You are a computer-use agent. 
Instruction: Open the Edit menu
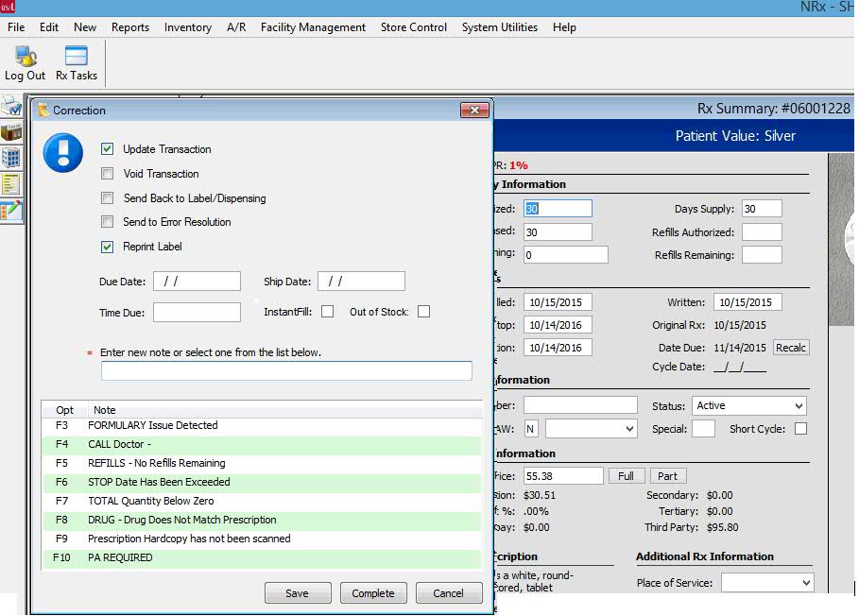point(49,27)
